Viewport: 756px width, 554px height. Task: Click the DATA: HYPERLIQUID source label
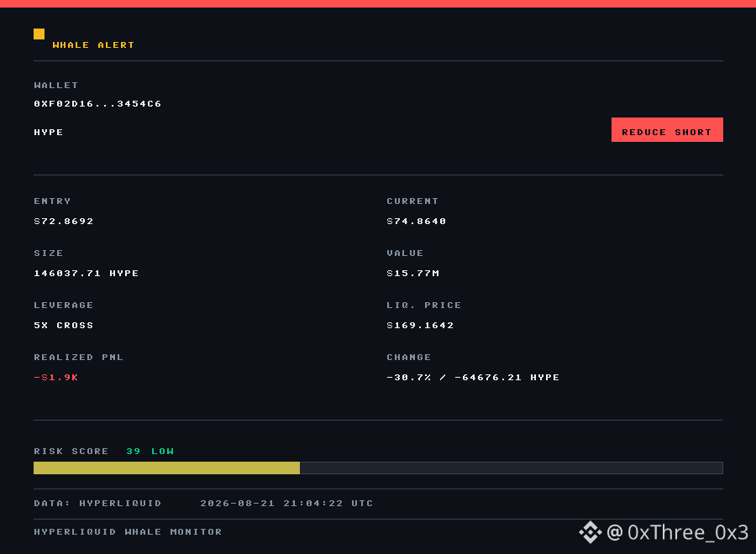pos(97,503)
